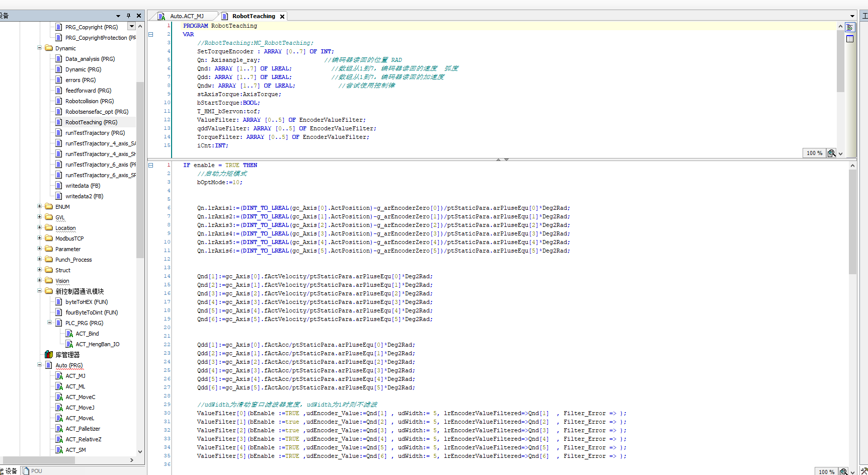Viewport: 868px width, 475px height.
Task: Select the ACT_HengBan_IO action icon
Action: point(69,344)
